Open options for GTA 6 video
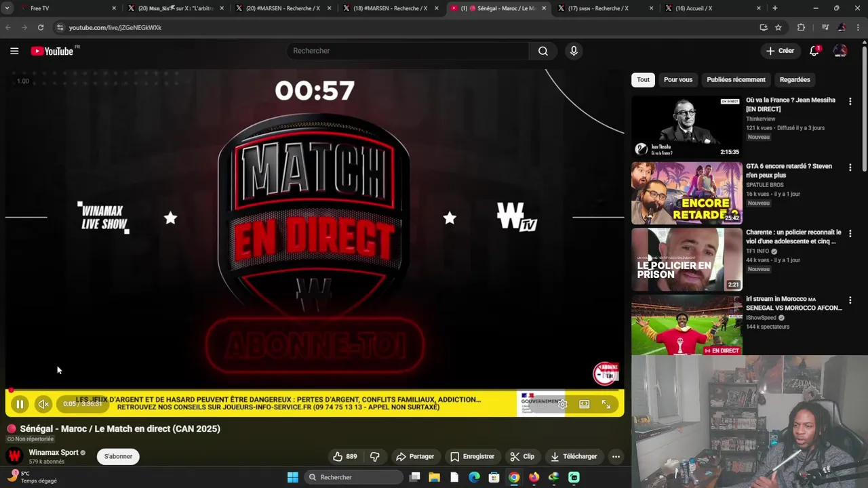 tap(850, 167)
